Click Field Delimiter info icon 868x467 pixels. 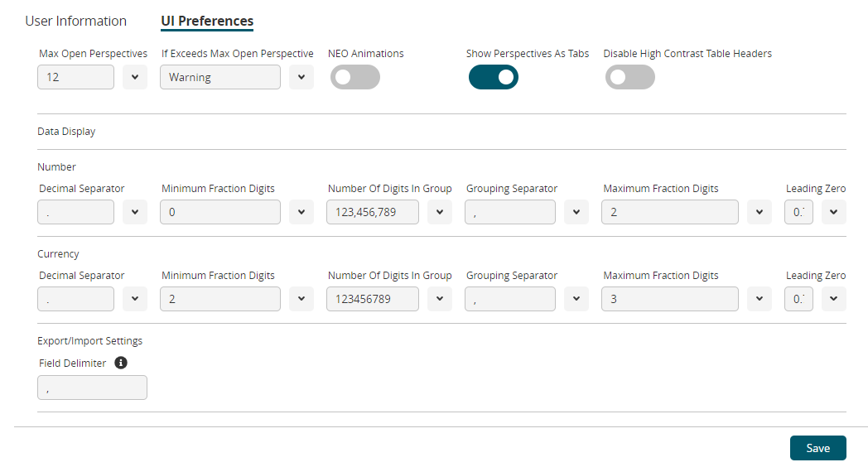121,363
